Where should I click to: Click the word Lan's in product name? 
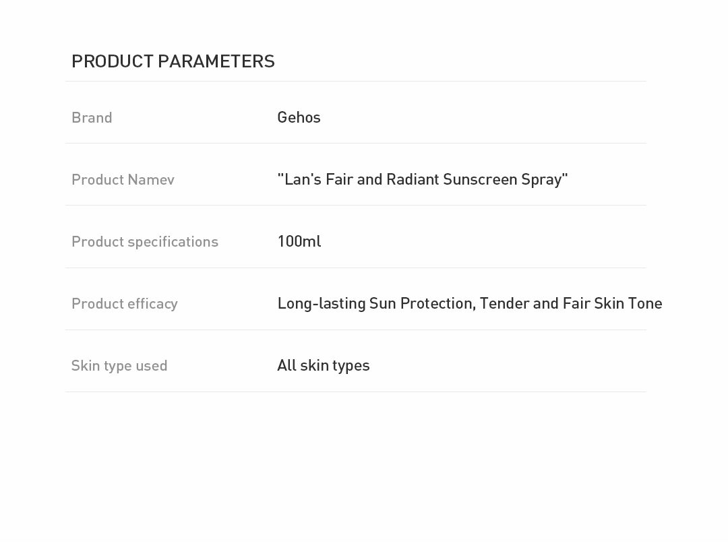303,179
